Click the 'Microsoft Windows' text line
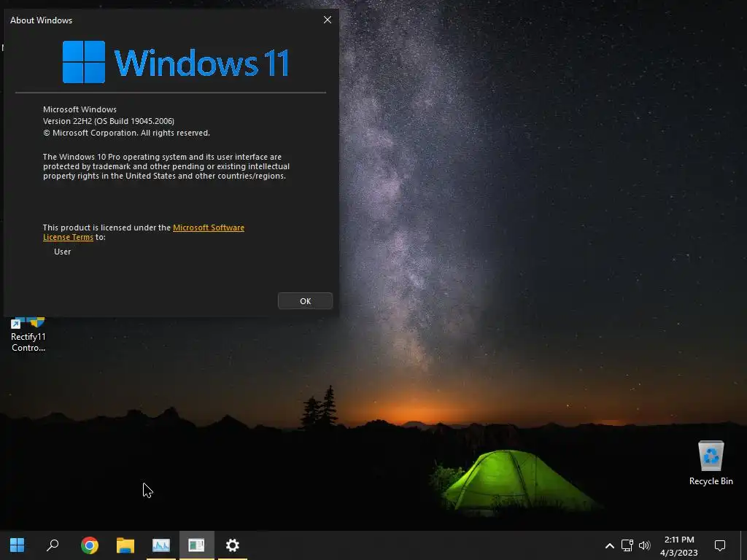 pyautogui.click(x=80, y=109)
